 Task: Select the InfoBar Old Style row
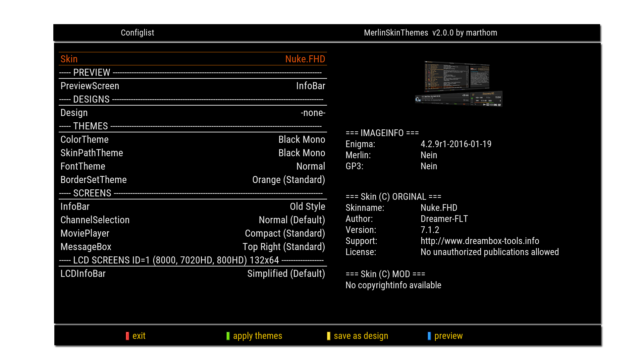coord(193,206)
